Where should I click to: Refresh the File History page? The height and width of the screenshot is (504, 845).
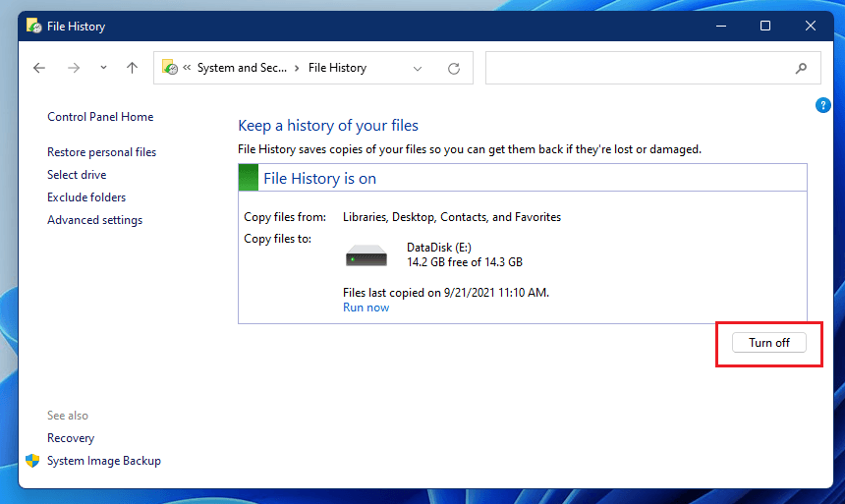[x=454, y=69]
